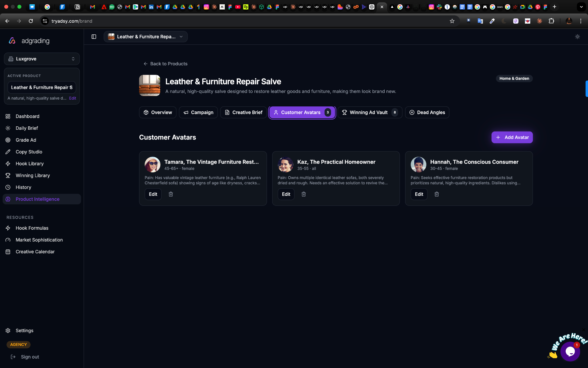View site information icon in address bar
This screenshot has height=368, width=588.
[x=45, y=21]
